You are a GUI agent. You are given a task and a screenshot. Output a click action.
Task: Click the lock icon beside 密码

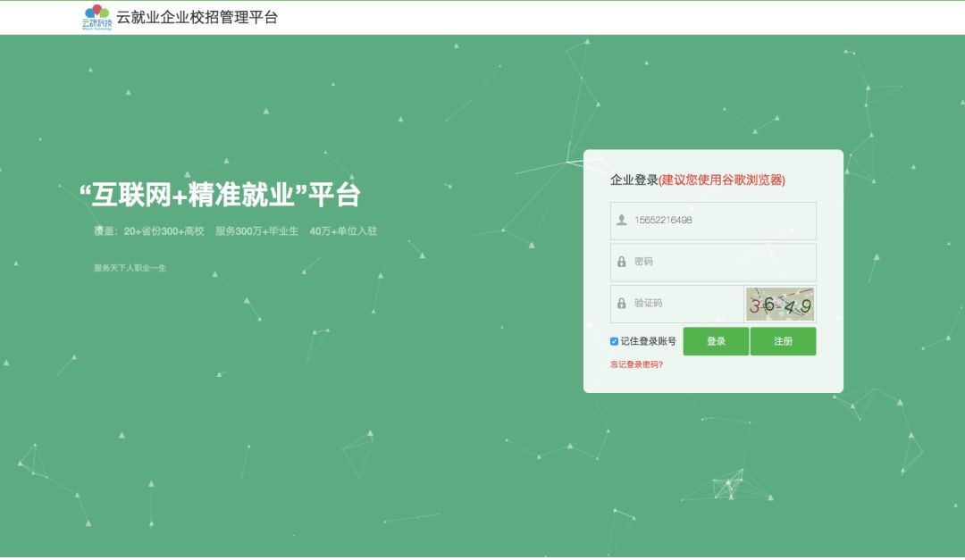(621, 262)
